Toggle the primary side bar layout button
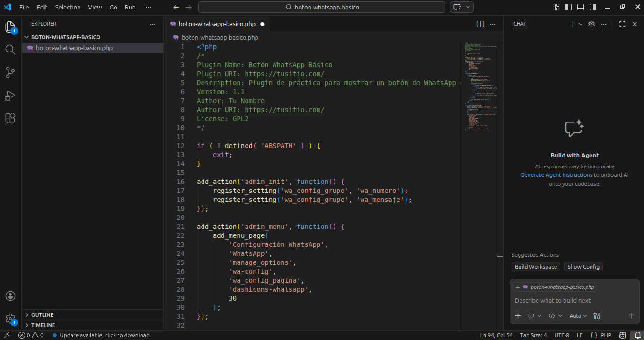The image size is (644, 340). pos(568,7)
